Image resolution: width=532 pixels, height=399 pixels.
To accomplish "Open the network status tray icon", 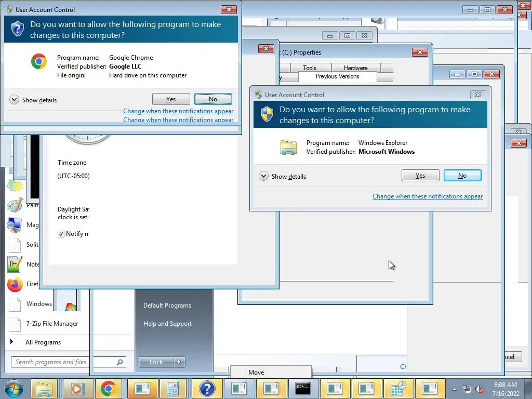I will click(467, 390).
